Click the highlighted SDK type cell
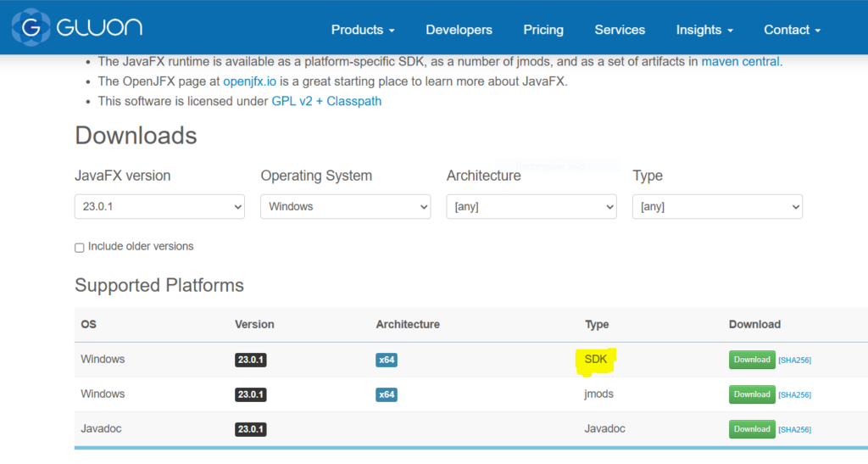 pyautogui.click(x=596, y=360)
